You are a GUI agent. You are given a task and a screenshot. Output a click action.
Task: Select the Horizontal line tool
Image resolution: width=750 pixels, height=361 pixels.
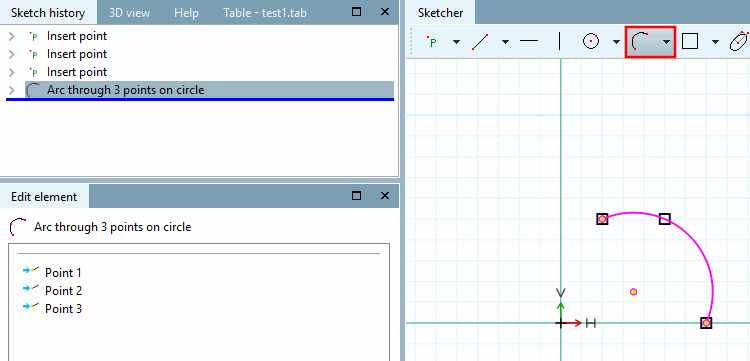529,42
